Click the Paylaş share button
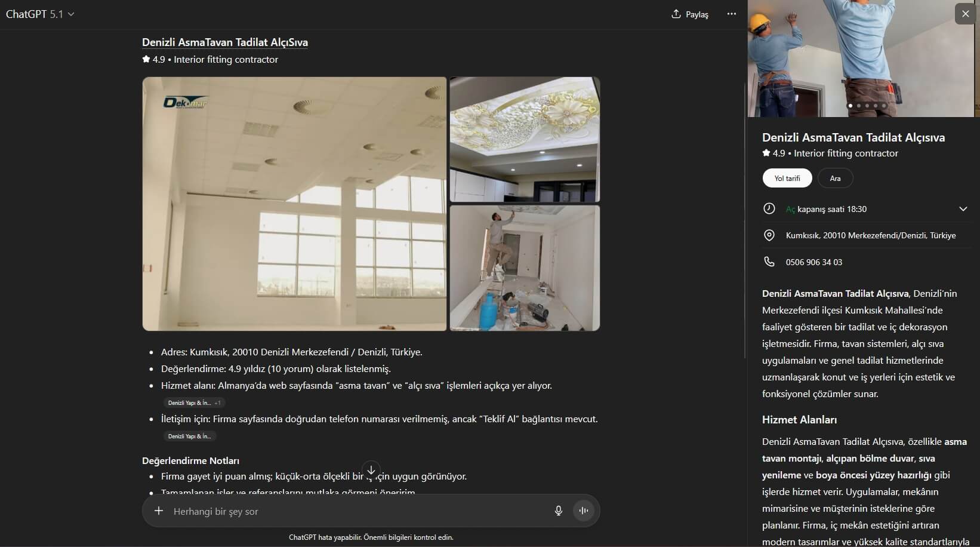 point(690,14)
